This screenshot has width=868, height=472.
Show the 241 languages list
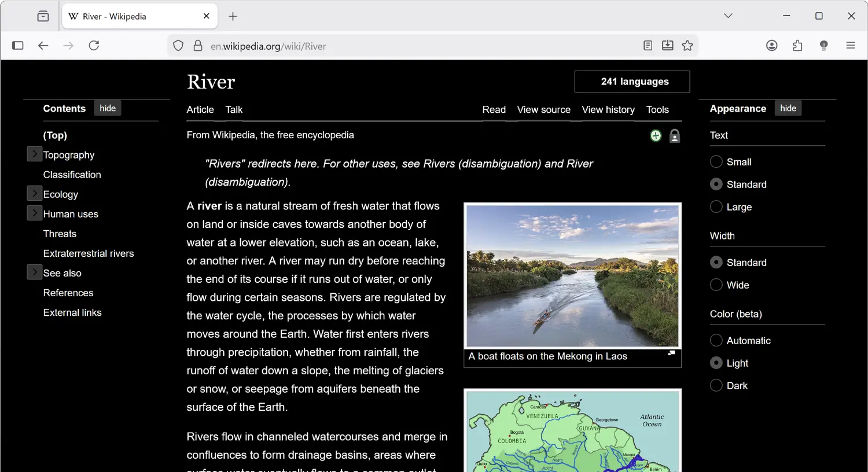coord(631,82)
